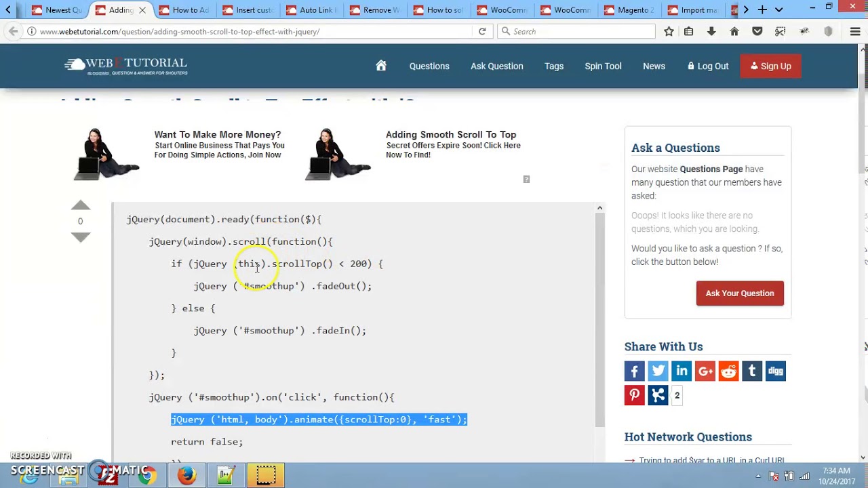Click the screenshot scissors extension icon
This screenshot has height=488, width=868.
[x=781, y=31]
